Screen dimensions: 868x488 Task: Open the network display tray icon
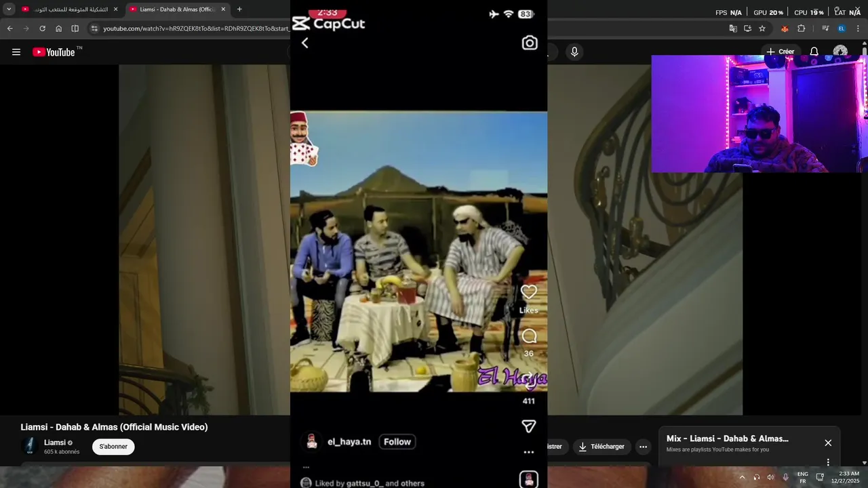[820, 477]
